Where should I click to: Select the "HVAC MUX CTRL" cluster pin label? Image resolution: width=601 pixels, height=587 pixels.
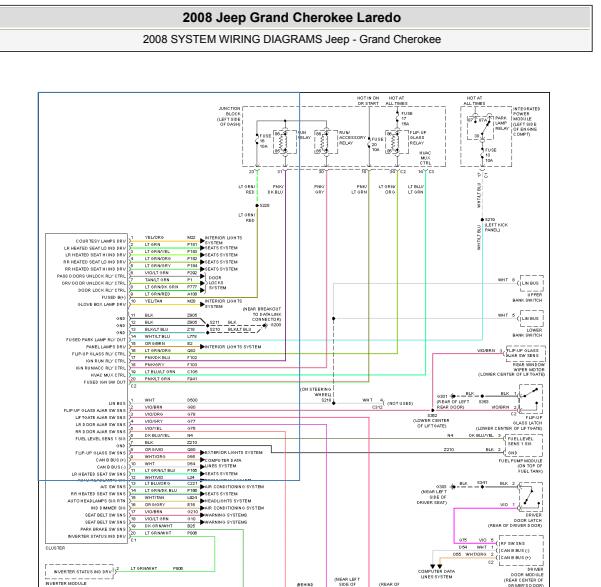108,375
